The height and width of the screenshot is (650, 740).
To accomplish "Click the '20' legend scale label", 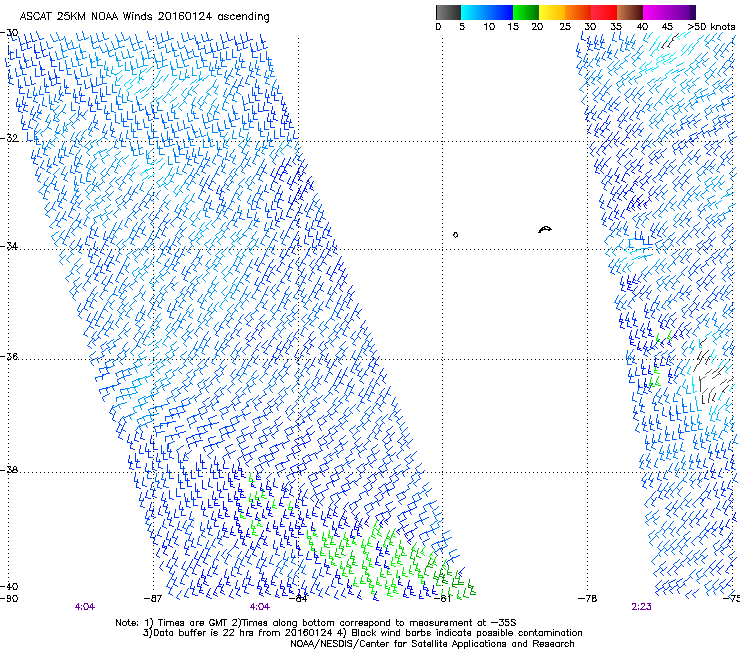I will (537, 27).
